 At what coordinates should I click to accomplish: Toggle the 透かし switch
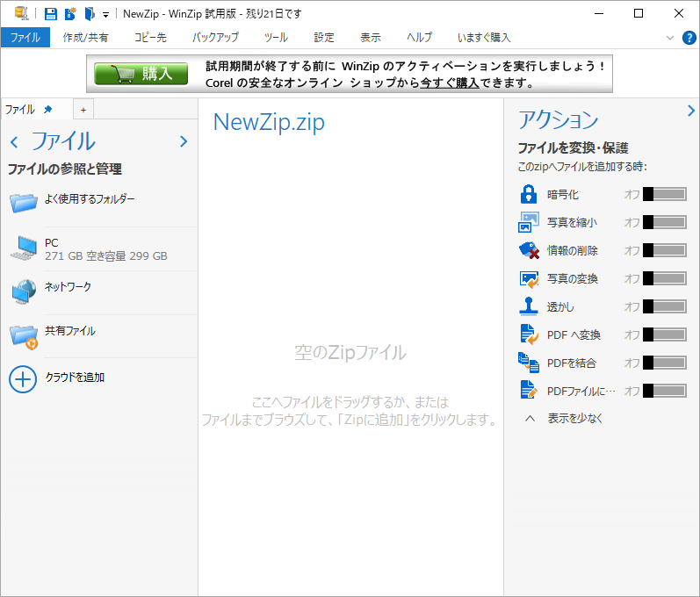point(665,306)
